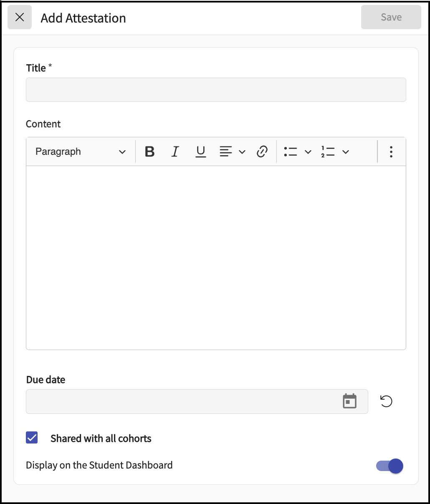Screen dimensions: 430x504
Task: Expand the alignment options arrow
Action: (242, 152)
